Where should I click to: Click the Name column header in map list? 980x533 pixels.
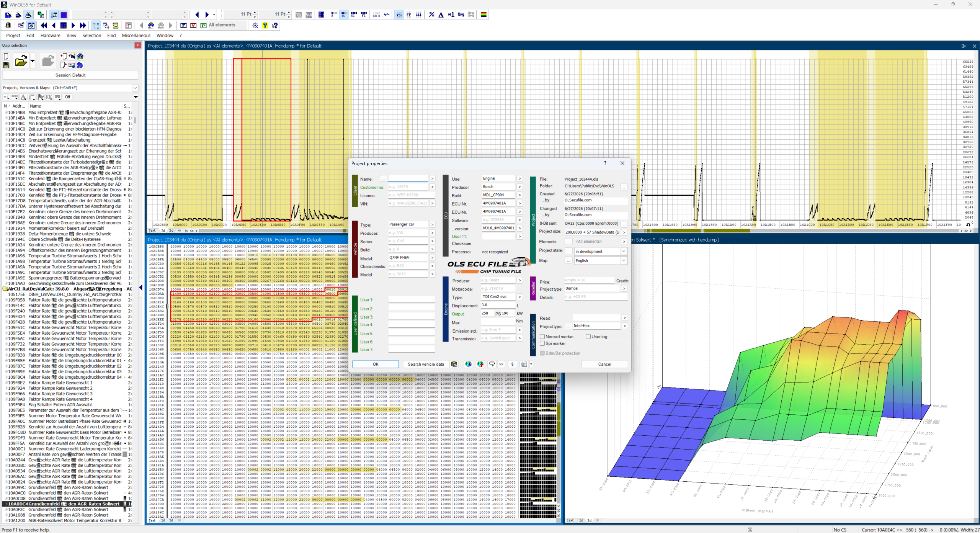pos(75,106)
